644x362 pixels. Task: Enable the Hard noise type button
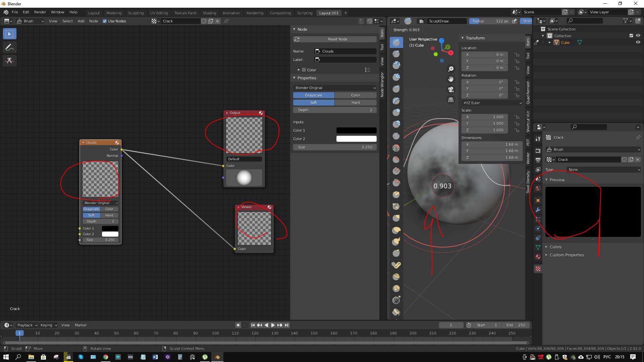(x=356, y=103)
